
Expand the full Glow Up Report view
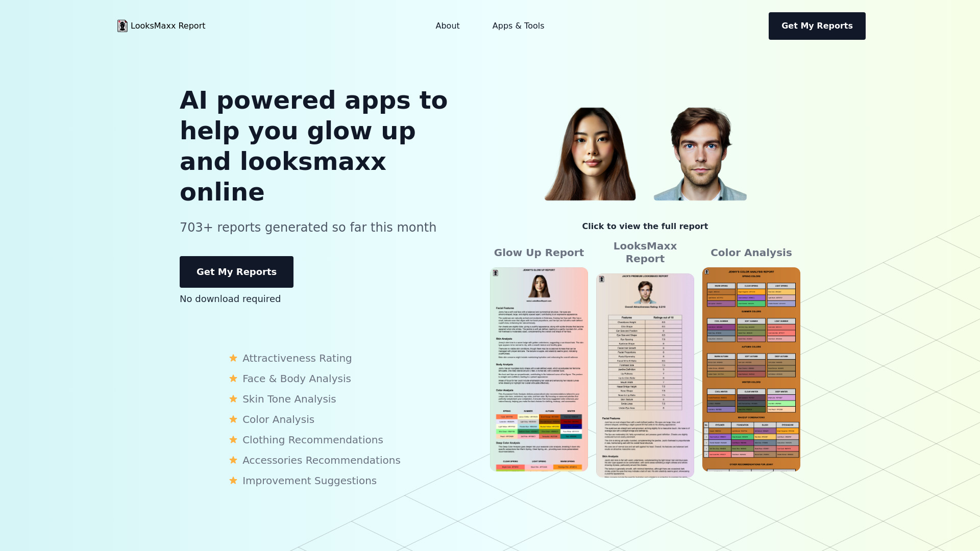(539, 369)
